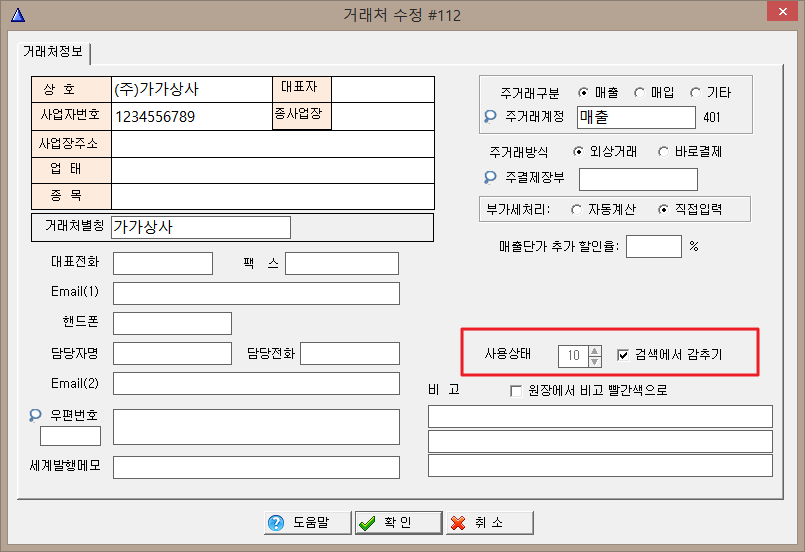Click the large address box beside 우편번호
Viewport: 805px width, 552px height.
point(256,427)
